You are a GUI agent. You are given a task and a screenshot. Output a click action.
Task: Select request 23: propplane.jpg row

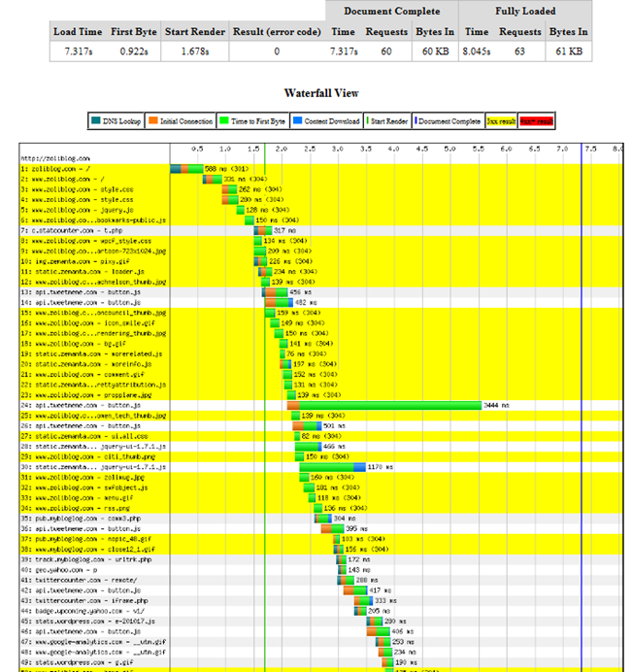point(321,395)
